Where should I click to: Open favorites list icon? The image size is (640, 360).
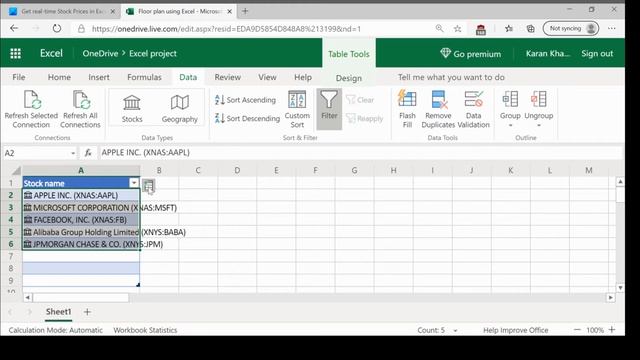click(509, 29)
